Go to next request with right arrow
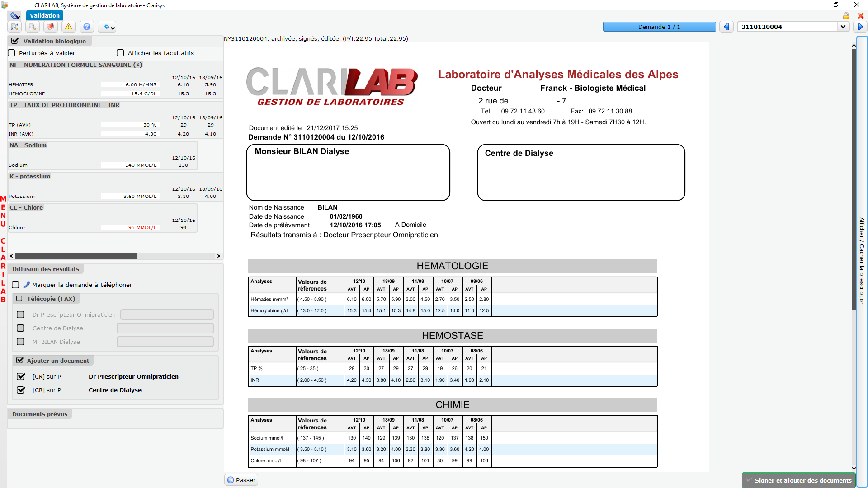Viewport: 868px width, 488px height. tap(860, 27)
